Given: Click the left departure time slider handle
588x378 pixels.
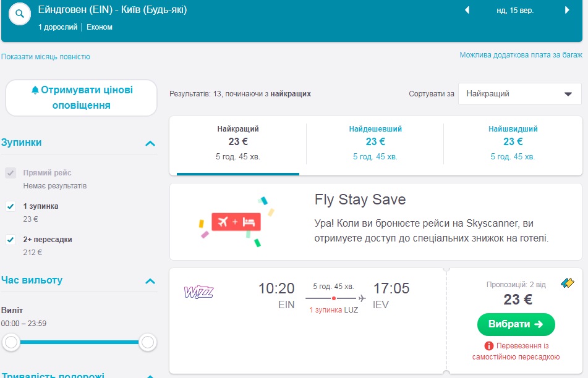Looking at the screenshot, I should tap(11, 342).
